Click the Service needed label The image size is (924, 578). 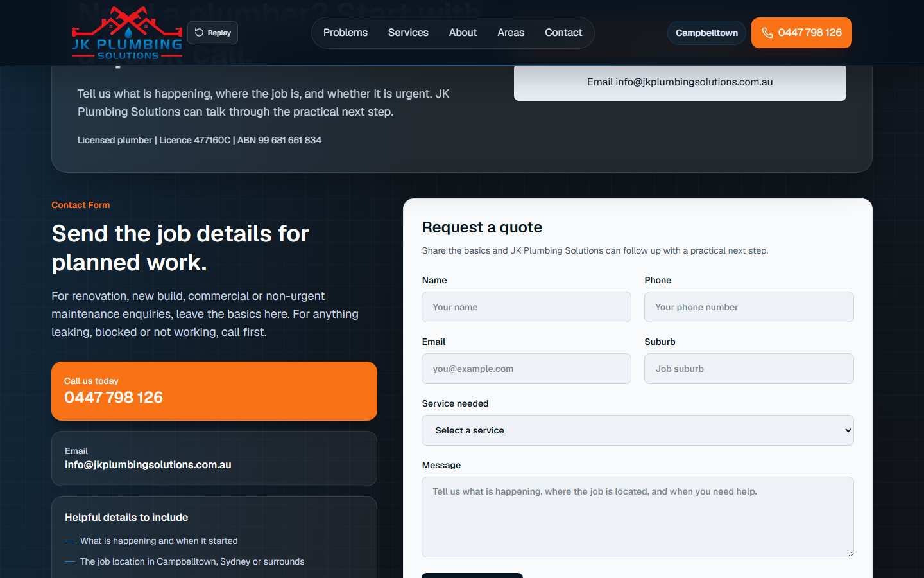(x=455, y=403)
